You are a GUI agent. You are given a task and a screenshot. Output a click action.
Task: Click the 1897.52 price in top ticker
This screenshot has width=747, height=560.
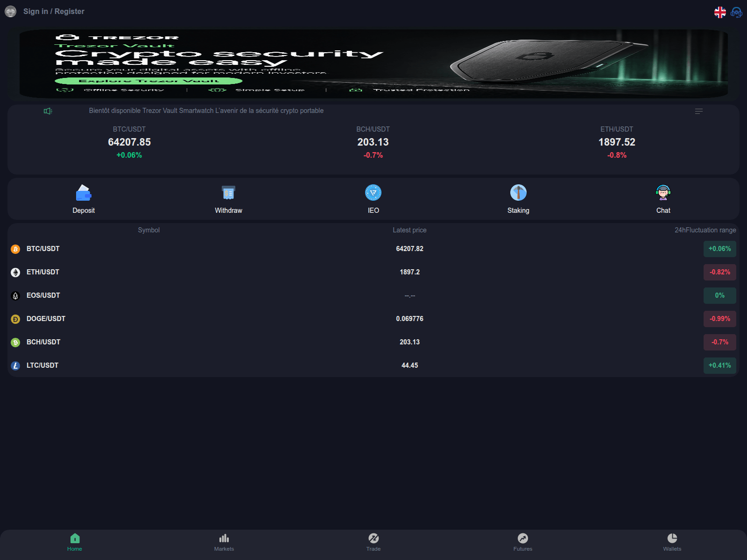pos(617,142)
